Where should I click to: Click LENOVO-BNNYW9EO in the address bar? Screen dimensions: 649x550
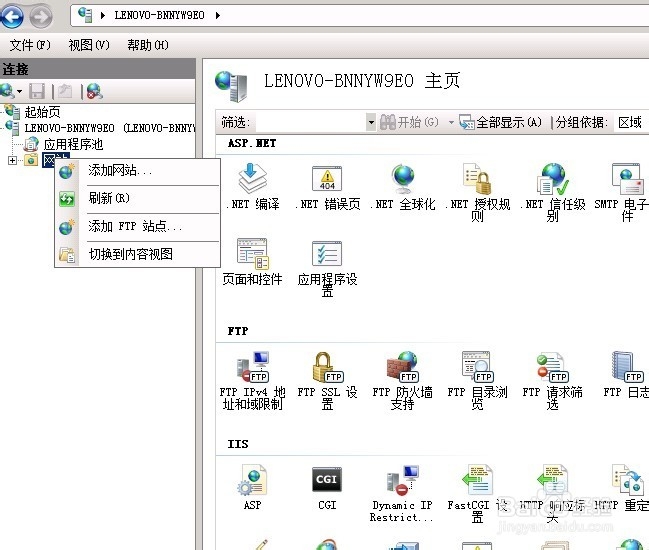point(159,16)
